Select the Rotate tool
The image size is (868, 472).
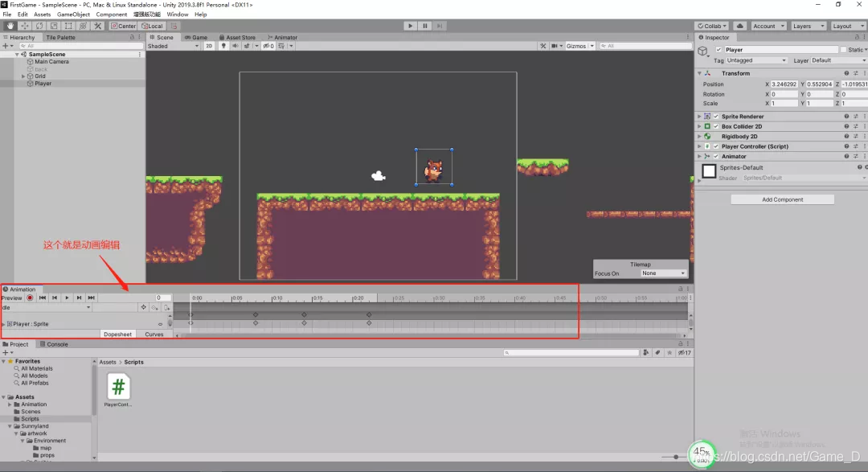39,26
